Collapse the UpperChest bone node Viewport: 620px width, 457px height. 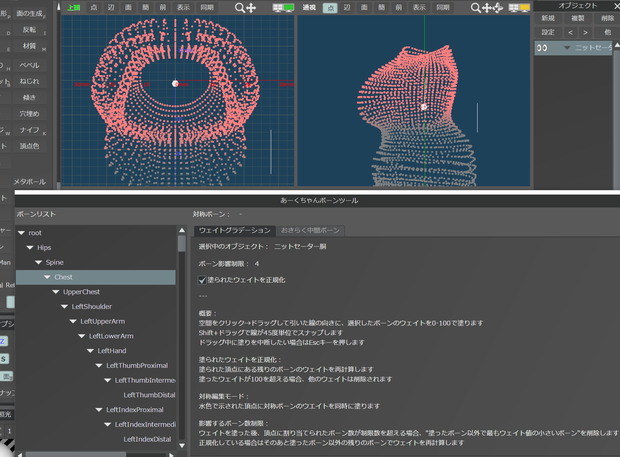(x=56, y=292)
